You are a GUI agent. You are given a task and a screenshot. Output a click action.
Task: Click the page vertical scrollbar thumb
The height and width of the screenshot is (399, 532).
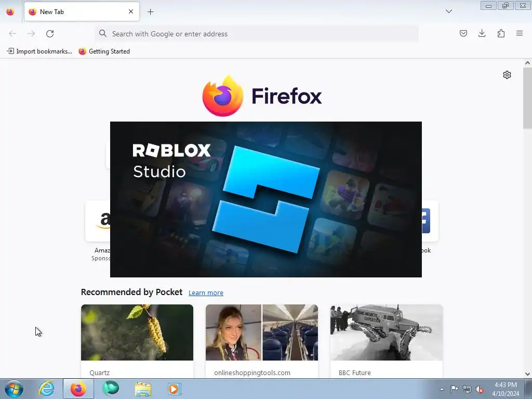click(527, 98)
